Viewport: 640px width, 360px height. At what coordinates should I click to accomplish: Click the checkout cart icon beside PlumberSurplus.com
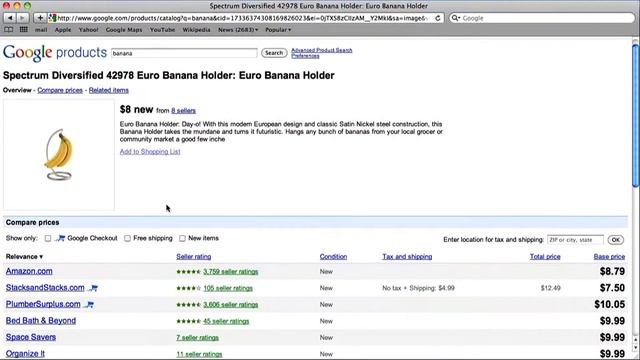(89, 304)
